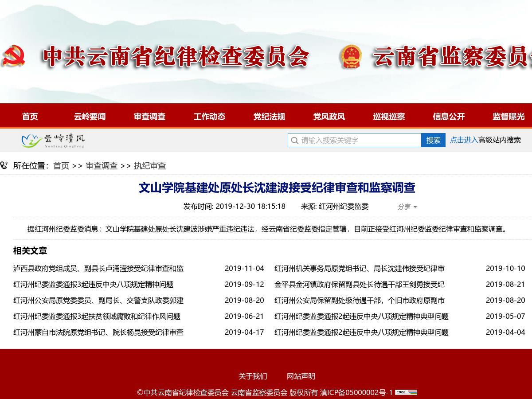532x399 pixels.
Task: Open article about 泸西县 副县长卢涌滢
Action: coord(98,269)
